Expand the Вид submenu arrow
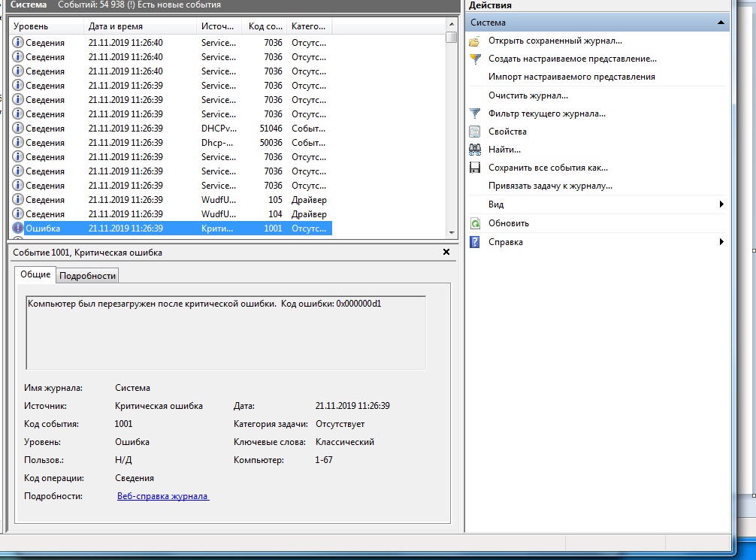Screen dimensions: 756x560 tap(721, 204)
